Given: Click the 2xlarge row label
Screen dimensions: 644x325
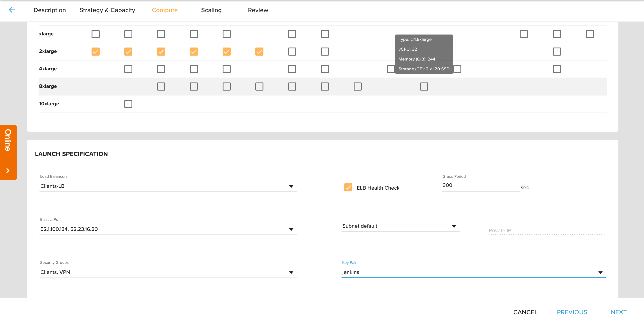Looking at the screenshot, I should tap(48, 52).
